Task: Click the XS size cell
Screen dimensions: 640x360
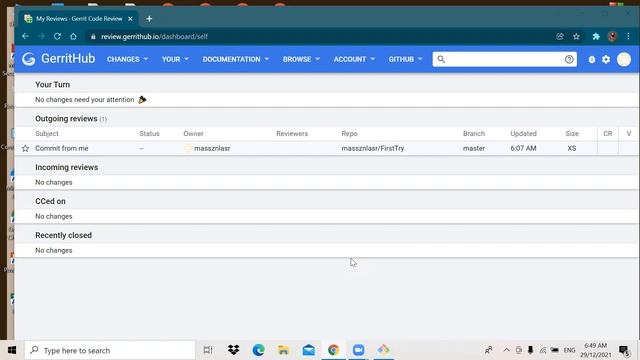Action: (x=571, y=149)
